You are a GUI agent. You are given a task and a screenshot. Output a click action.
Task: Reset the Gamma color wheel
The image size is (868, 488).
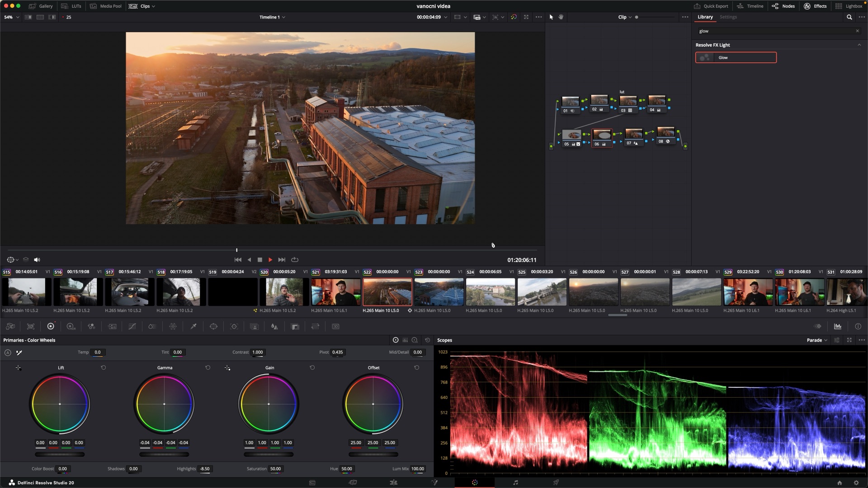[x=208, y=368]
